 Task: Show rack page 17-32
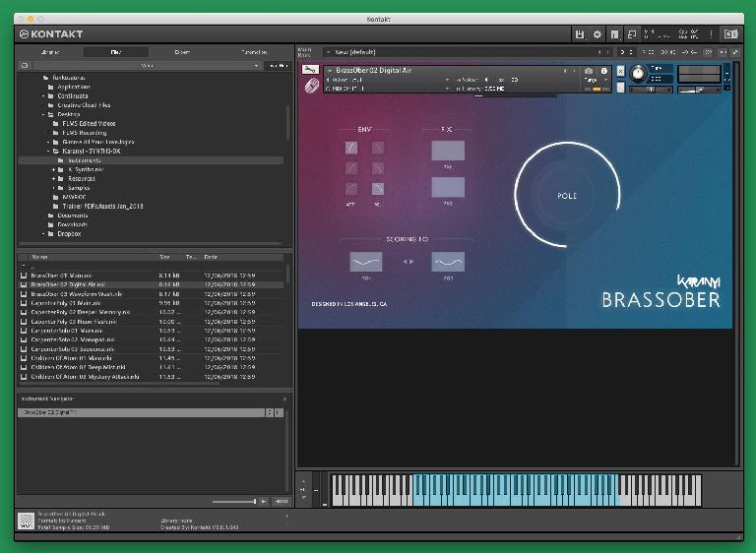(649, 52)
